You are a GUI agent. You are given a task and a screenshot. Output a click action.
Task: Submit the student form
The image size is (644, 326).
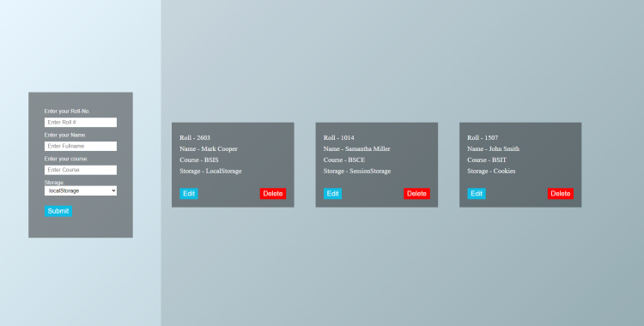[x=58, y=211]
